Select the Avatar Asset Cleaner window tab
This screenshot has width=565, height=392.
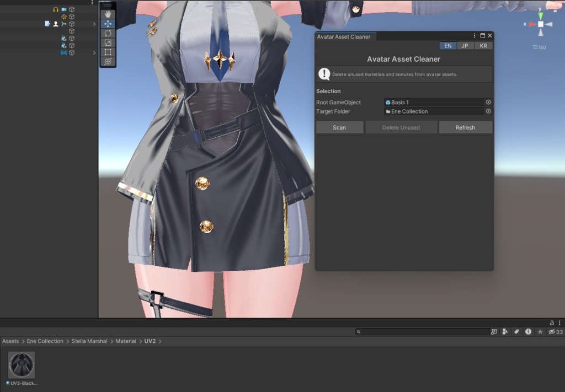[x=344, y=36]
